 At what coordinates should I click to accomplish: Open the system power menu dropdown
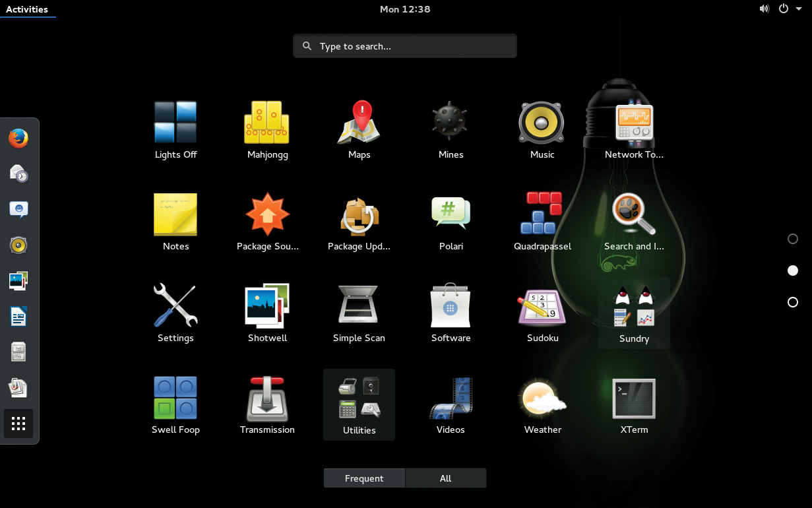point(790,9)
